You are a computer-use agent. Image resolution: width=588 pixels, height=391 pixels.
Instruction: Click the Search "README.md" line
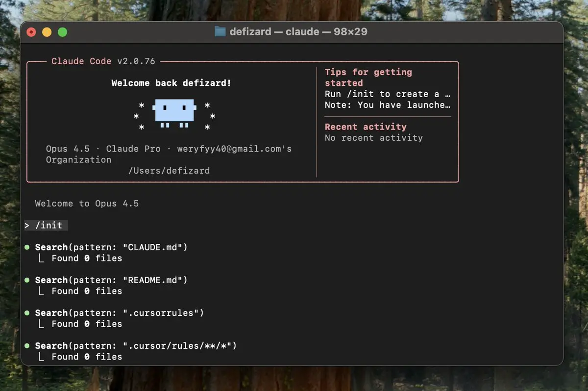[x=111, y=280]
